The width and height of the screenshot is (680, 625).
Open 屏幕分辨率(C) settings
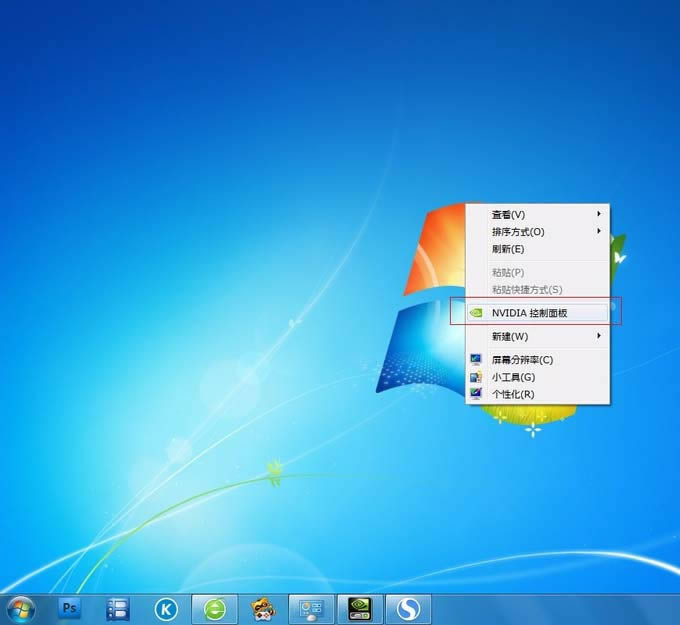[x=537, y=360]
